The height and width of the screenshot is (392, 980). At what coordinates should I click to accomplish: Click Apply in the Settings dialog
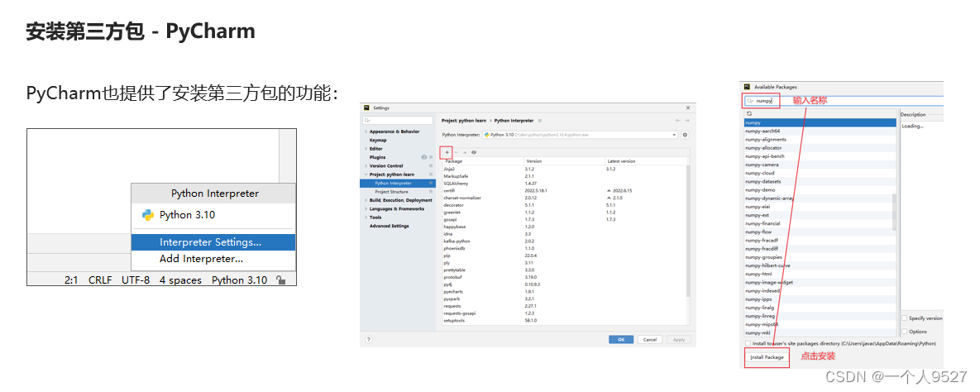[x=679, y=339]
